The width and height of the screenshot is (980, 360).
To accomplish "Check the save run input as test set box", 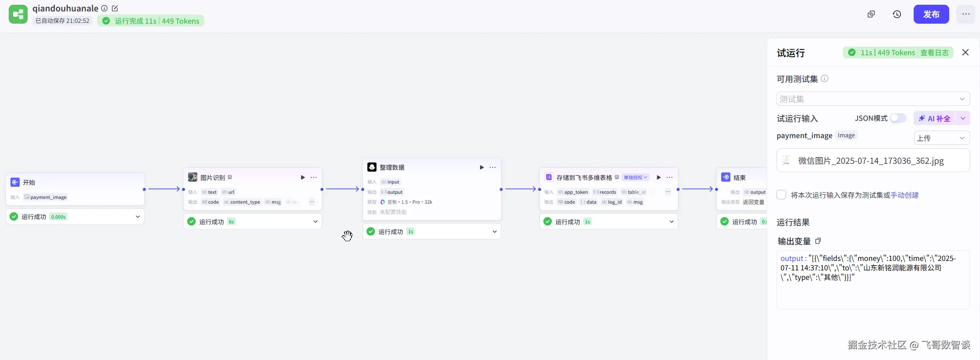I will (x=781, y=195).
